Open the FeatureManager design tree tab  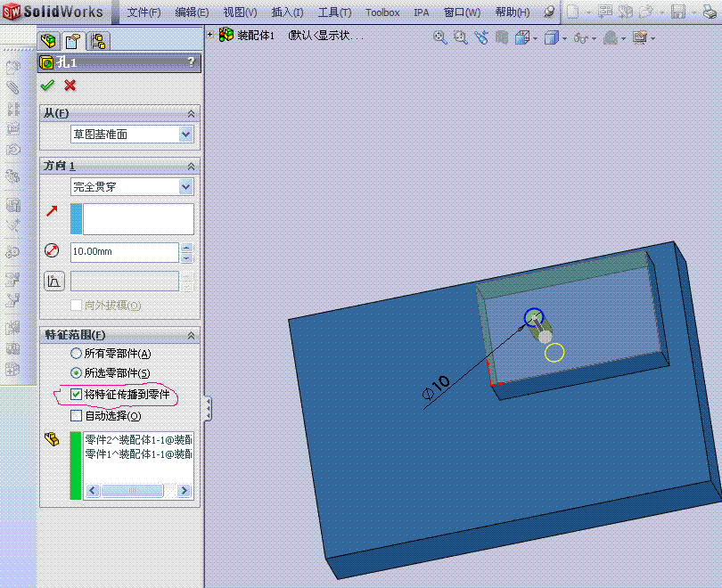(48, 41)
